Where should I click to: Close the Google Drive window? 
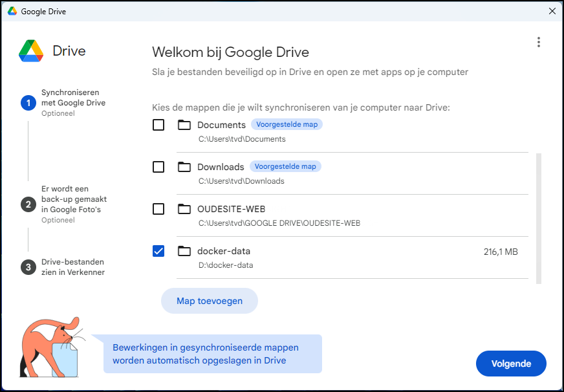pos(552,11)
